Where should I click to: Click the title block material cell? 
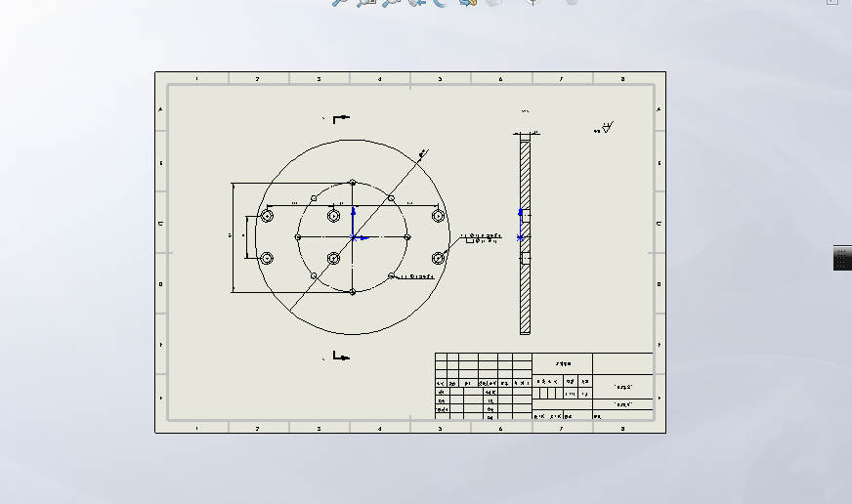pos(563,364)
